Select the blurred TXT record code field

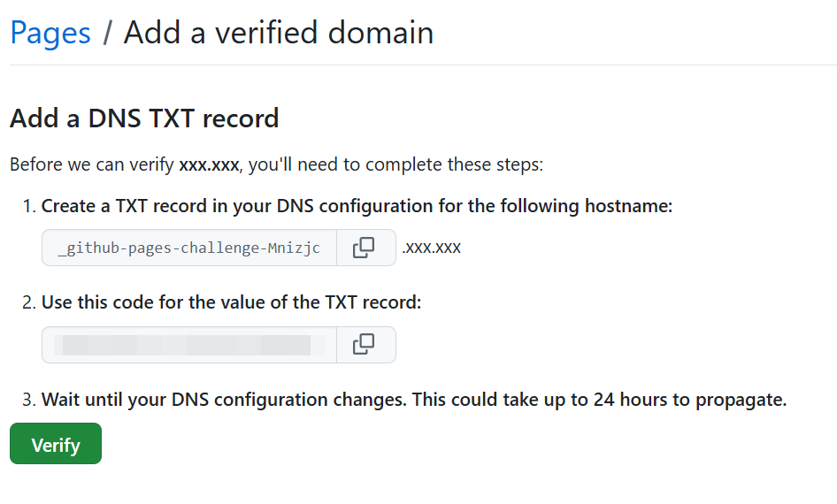click(x=189, y=345)
